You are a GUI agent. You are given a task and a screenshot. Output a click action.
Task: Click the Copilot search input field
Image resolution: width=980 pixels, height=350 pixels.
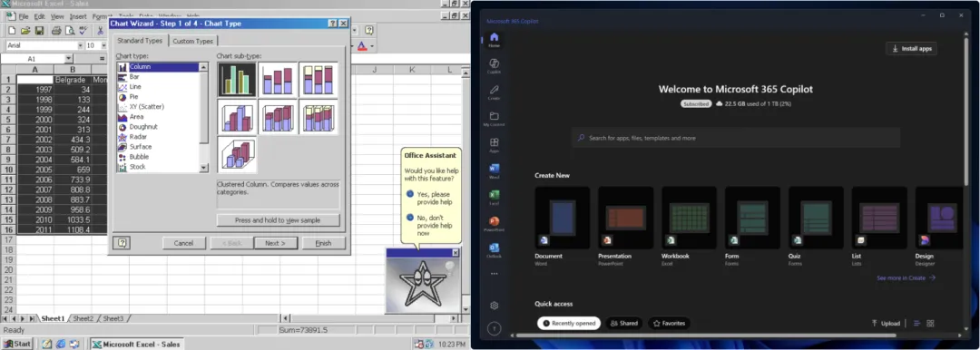pyautogui.click(x=736, y=138)
